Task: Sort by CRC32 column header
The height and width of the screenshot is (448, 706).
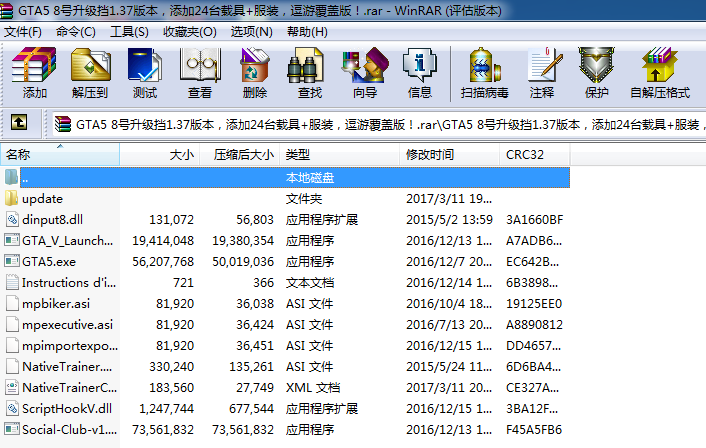Action: point(534,154)
